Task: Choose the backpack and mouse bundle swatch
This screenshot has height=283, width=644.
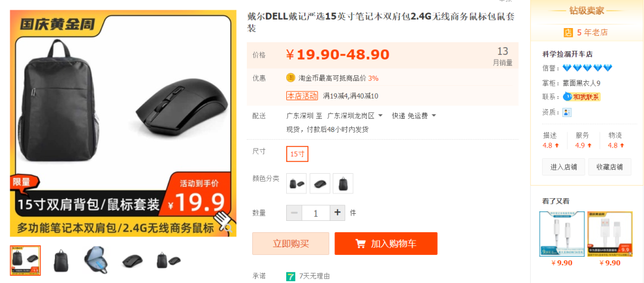Action: pos(296,183)
